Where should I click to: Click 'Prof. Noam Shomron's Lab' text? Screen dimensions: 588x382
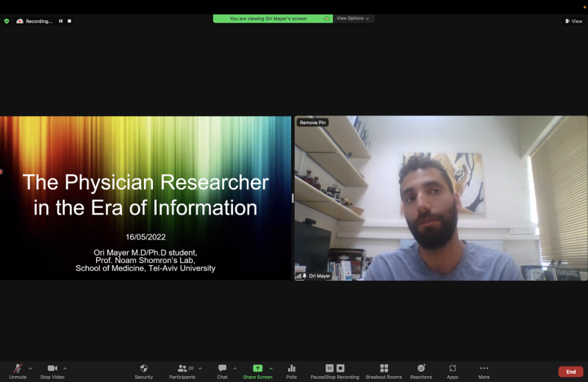[x=145, y=260]
